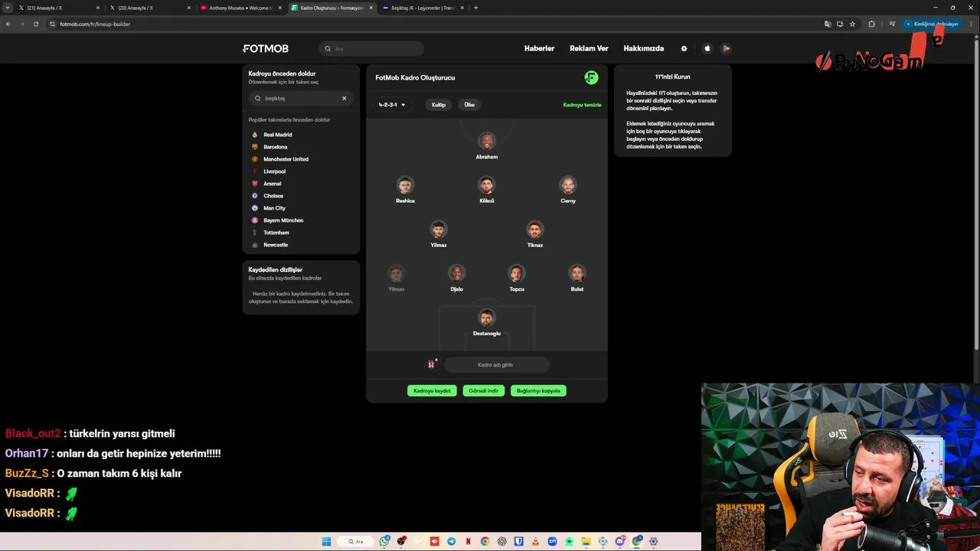Focus the Kadro adı girin field
980x551 pixels.
point(495,365)
